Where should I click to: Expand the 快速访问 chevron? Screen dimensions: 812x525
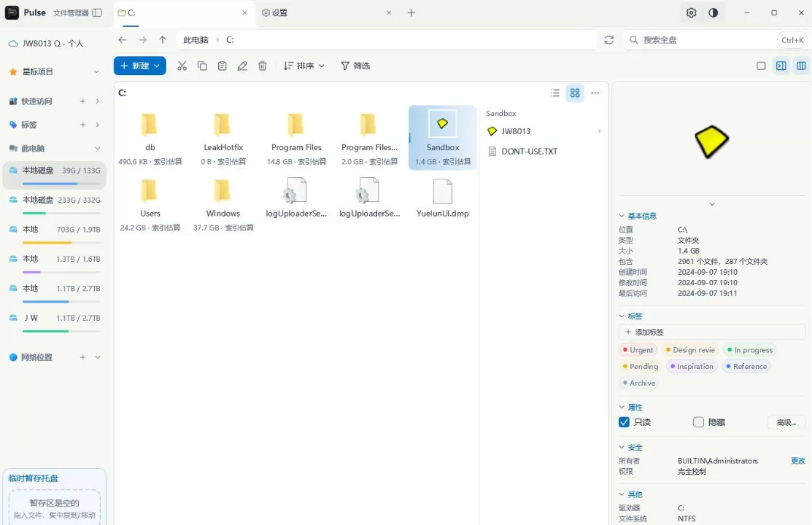tap(97, 101)
